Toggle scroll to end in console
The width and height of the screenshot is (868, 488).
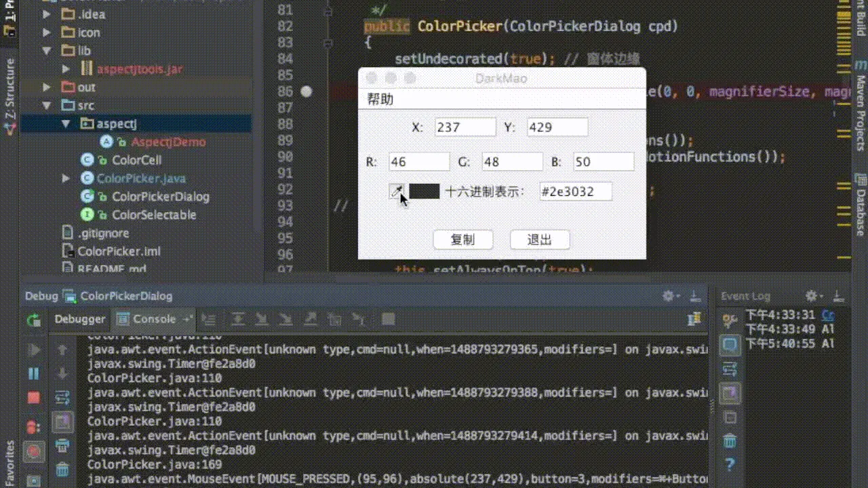point(62,422)
